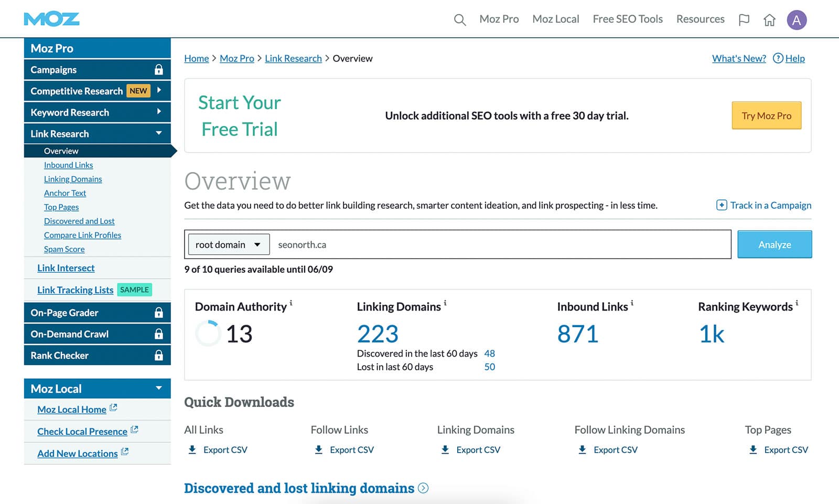
Task: Open Link Tracking Lists
Action: coord(75,290)
